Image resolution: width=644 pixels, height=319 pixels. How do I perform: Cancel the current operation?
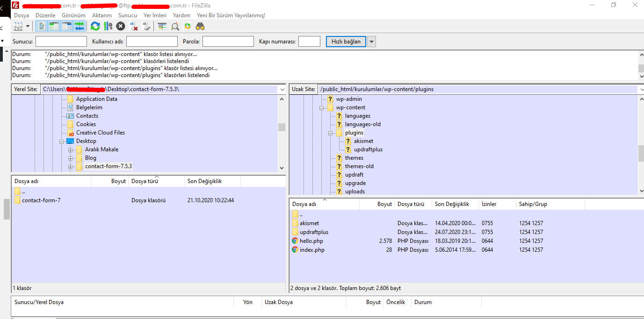point(121,26)
